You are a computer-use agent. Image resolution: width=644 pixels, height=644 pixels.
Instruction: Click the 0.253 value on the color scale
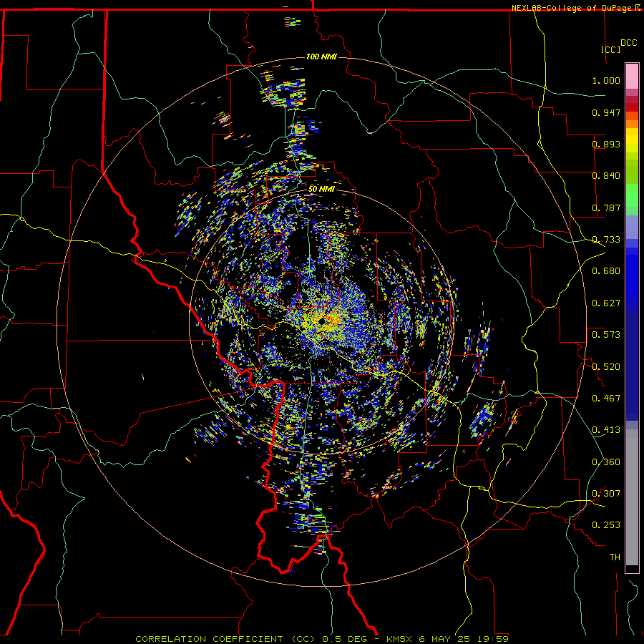click(x=606, y=525)
